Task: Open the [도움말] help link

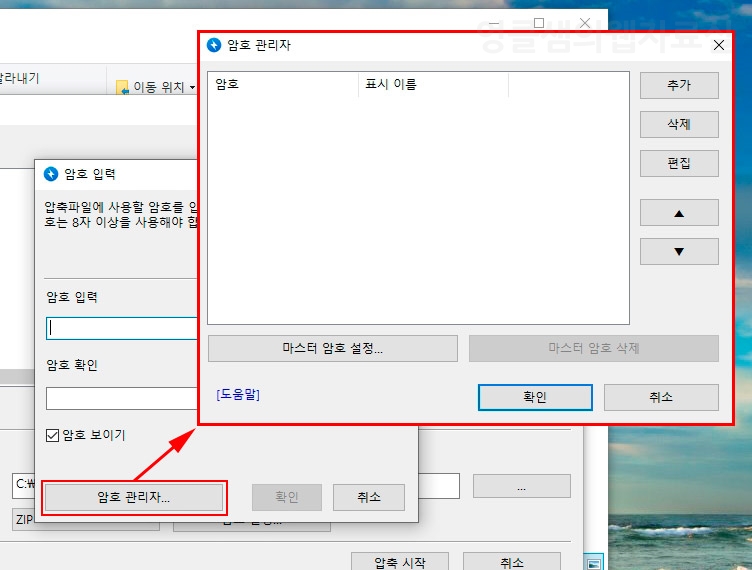Action: pos(238,395)
